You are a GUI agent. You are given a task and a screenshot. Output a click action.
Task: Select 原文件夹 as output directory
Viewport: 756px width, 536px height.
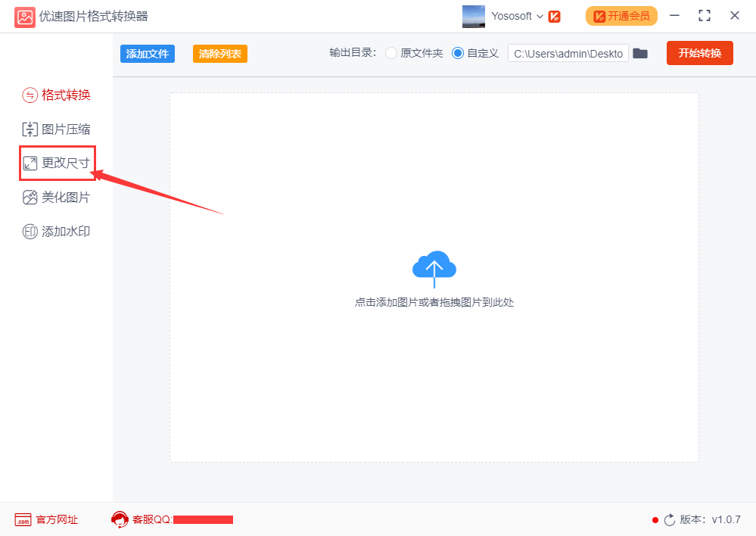(390, 53)
